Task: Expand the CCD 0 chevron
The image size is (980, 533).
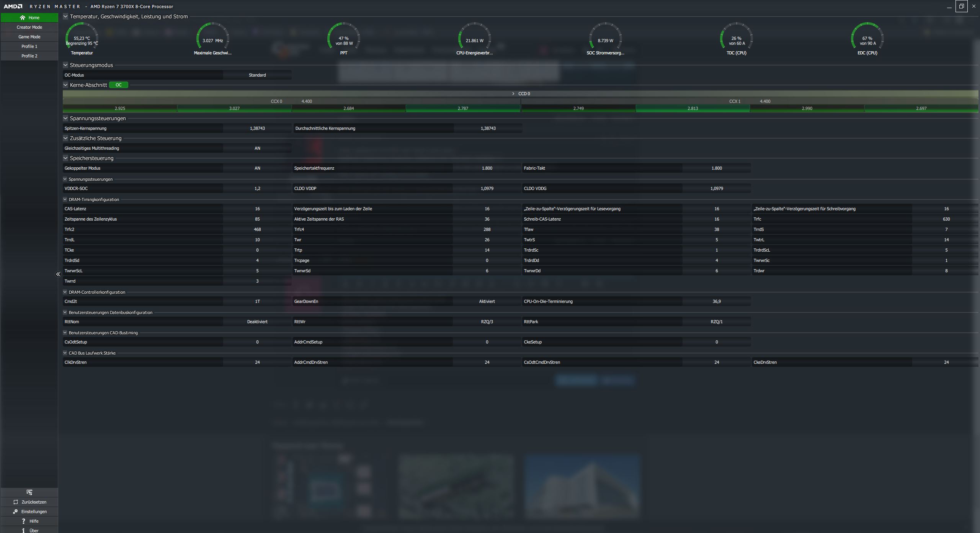Action: coord(513,93)
